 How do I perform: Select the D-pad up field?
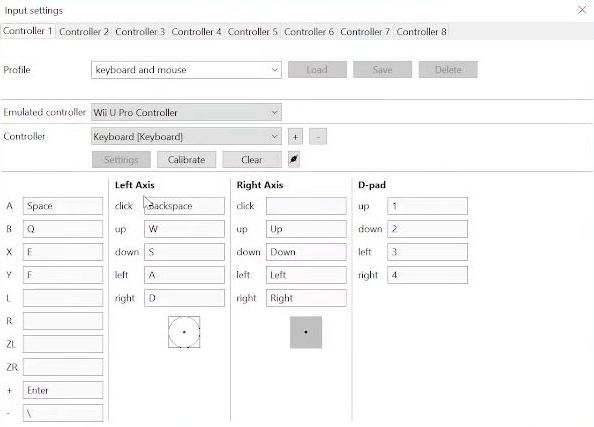click(427, 206)
